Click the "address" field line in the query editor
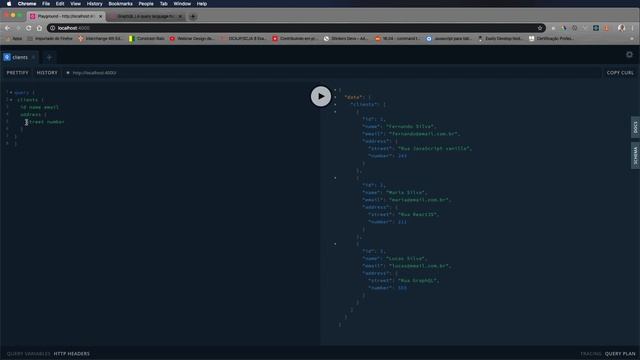This screenshot has width=640, height=360. pos(33,115)
